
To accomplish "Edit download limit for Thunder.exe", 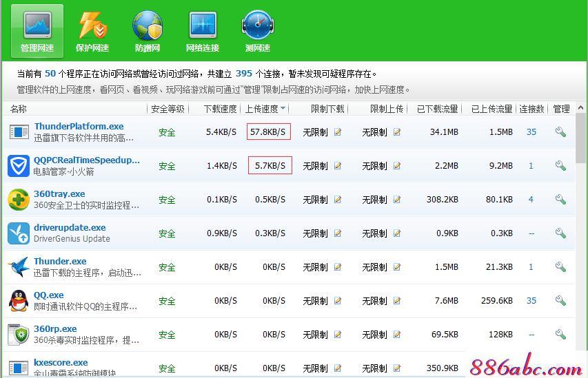I will 338,266.
